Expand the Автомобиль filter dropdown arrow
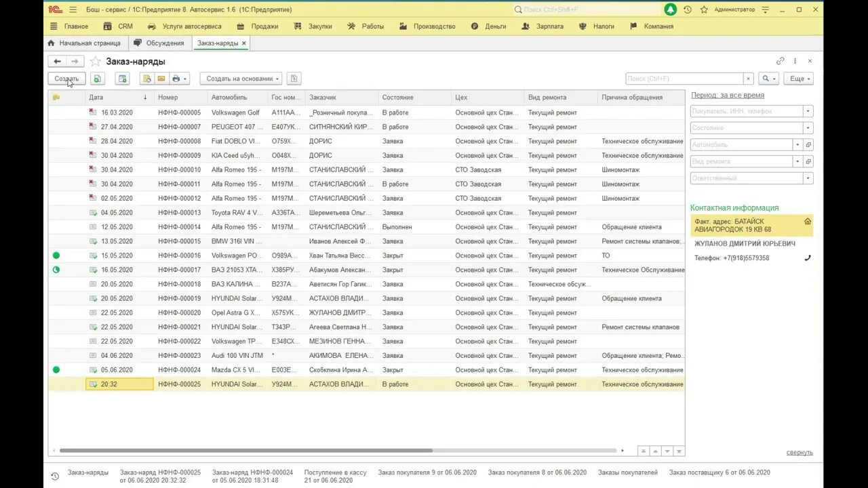868x488 pixels. tap(798, 144)
